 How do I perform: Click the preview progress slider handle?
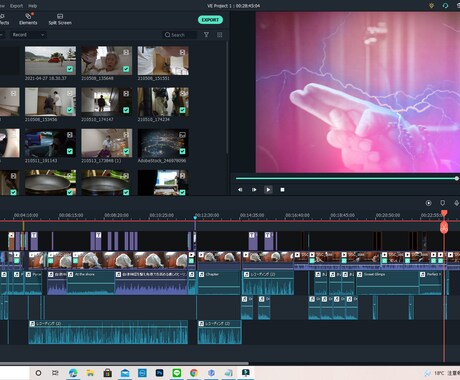pos(457,178)
